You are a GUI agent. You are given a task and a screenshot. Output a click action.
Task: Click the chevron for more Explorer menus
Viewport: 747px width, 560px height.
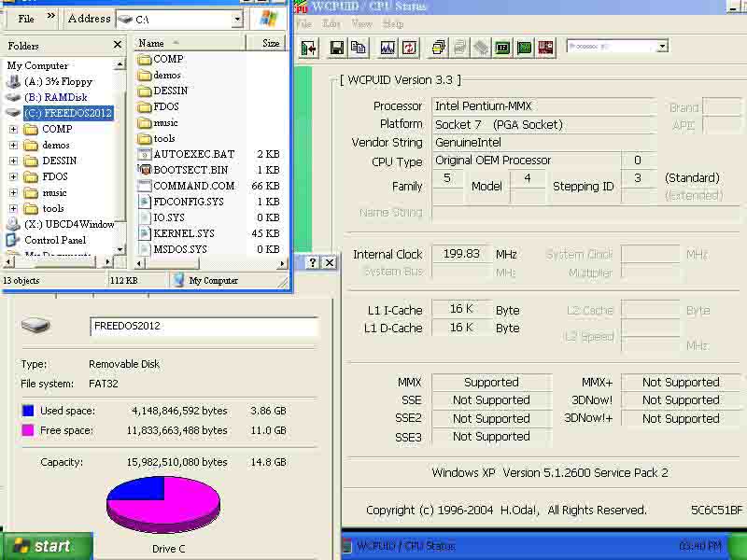click(x=50, y=16)
